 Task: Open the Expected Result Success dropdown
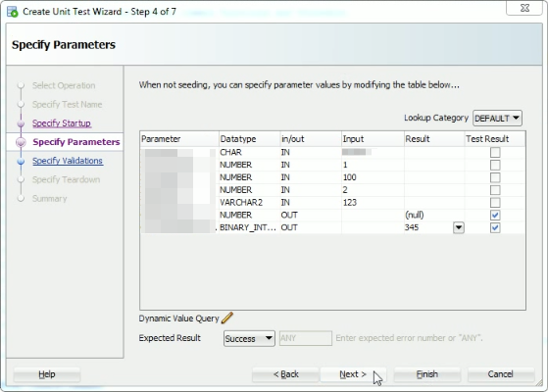point(249,338)
